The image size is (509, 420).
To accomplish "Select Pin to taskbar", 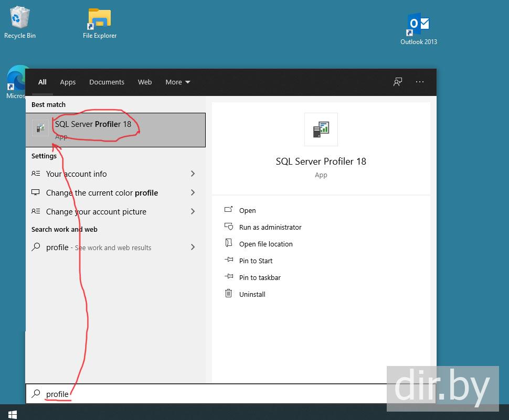I will click(260, 277).
